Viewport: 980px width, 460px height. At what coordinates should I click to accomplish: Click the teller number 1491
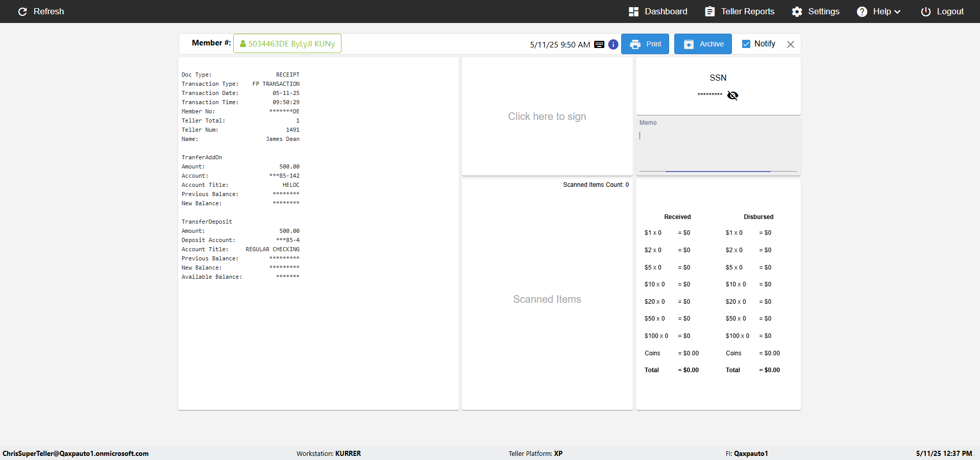click(293, 130)
